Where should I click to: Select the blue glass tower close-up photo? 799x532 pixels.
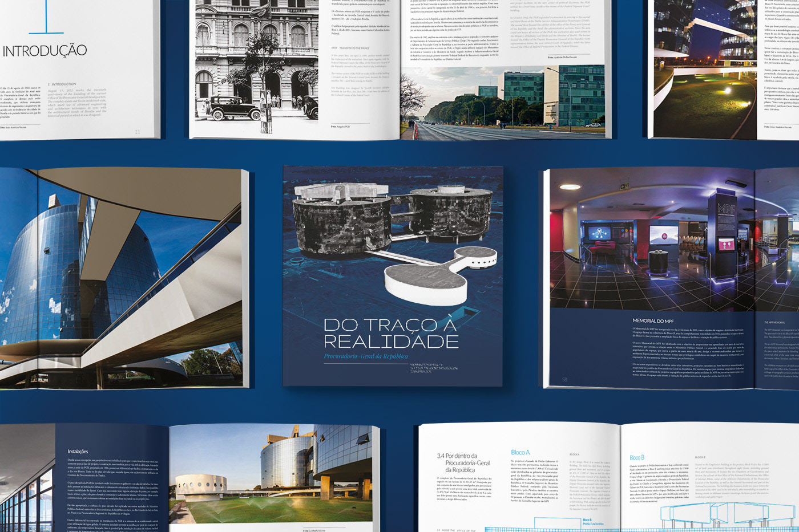(x=121, y=278)
